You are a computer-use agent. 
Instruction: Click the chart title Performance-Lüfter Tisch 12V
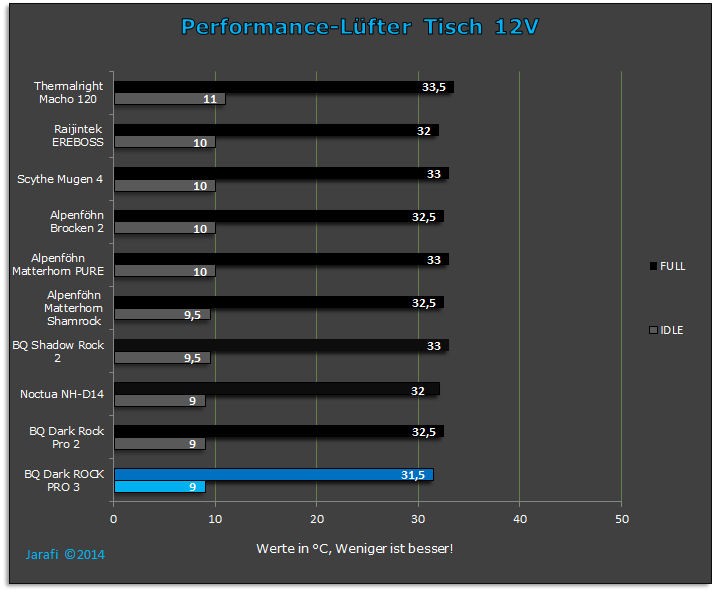pos(360,27)
